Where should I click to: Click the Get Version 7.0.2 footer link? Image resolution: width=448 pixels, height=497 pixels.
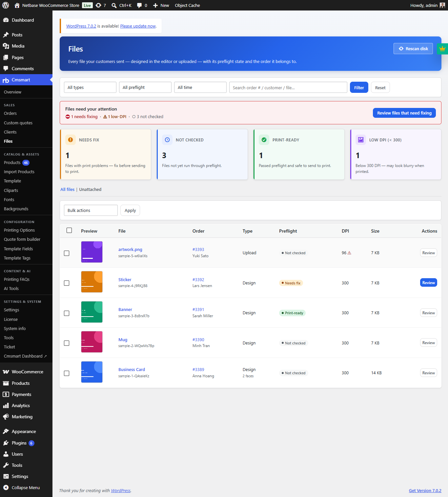click(425, 490)
